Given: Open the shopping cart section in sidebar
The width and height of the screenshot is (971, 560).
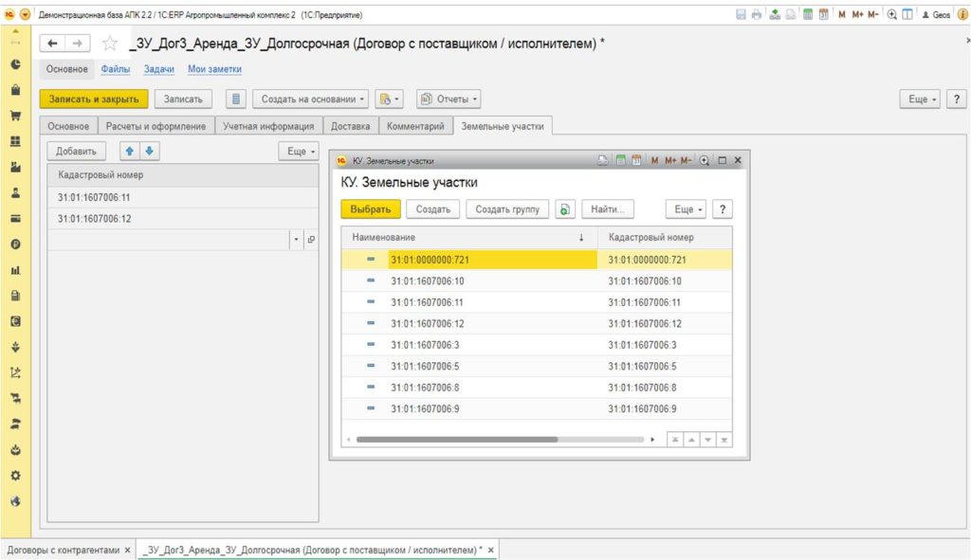Looking at the screenshot, I should [x=15, y=116].
